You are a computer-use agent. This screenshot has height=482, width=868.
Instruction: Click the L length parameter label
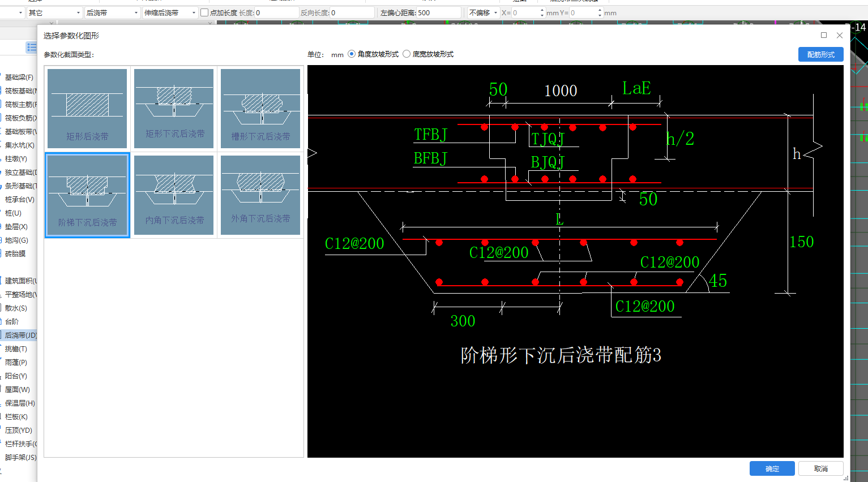pyautogui.click(x=559, y=220)
